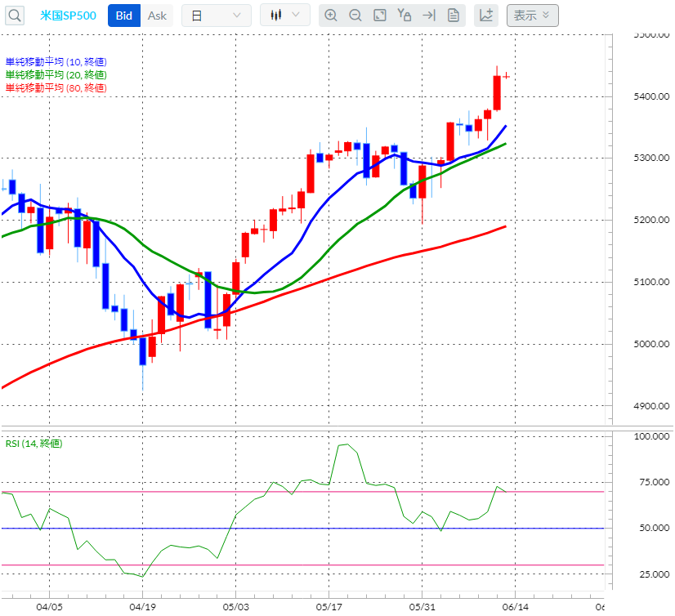Zoom in on the chart using the magnifier plus icon
675x616 pixels.
point(331,15)
